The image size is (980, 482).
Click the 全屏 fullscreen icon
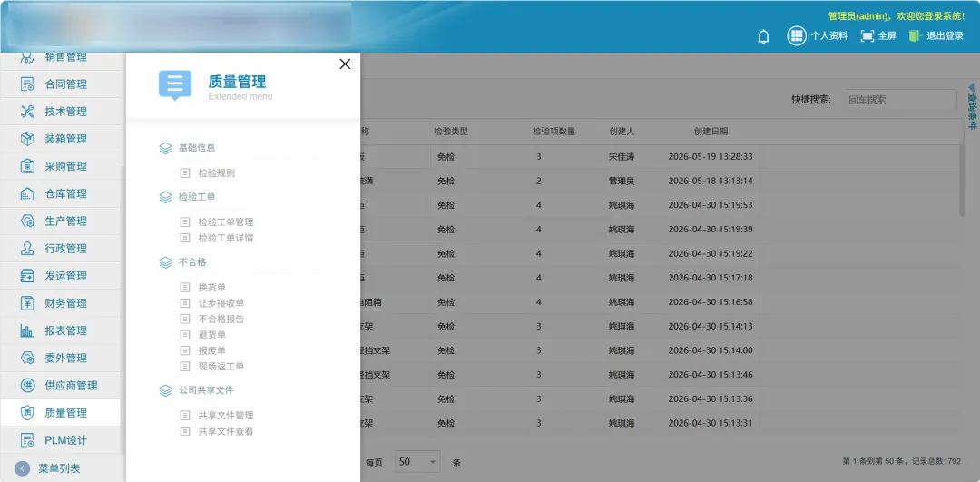tap(867, 36)
